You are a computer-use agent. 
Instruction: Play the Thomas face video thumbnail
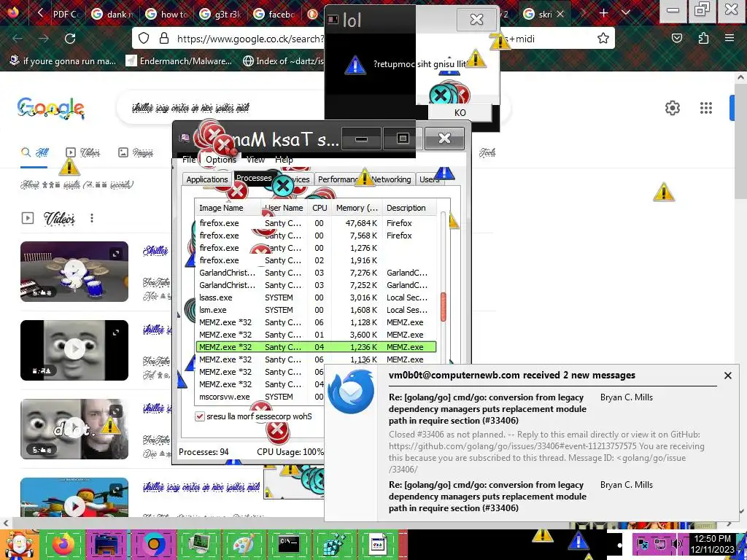coord(74,350)
